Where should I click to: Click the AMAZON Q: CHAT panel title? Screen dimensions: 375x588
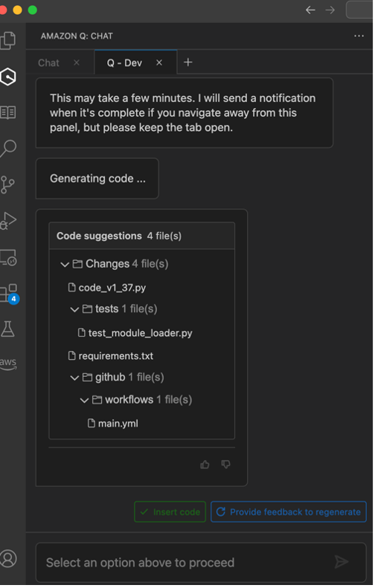coord(77,36)
